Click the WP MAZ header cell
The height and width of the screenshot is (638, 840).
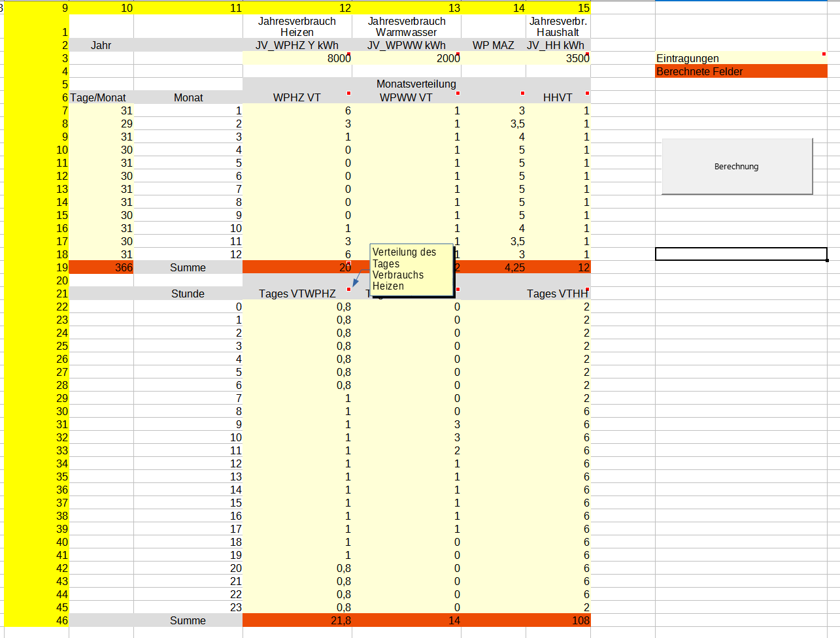coord(494,45)
